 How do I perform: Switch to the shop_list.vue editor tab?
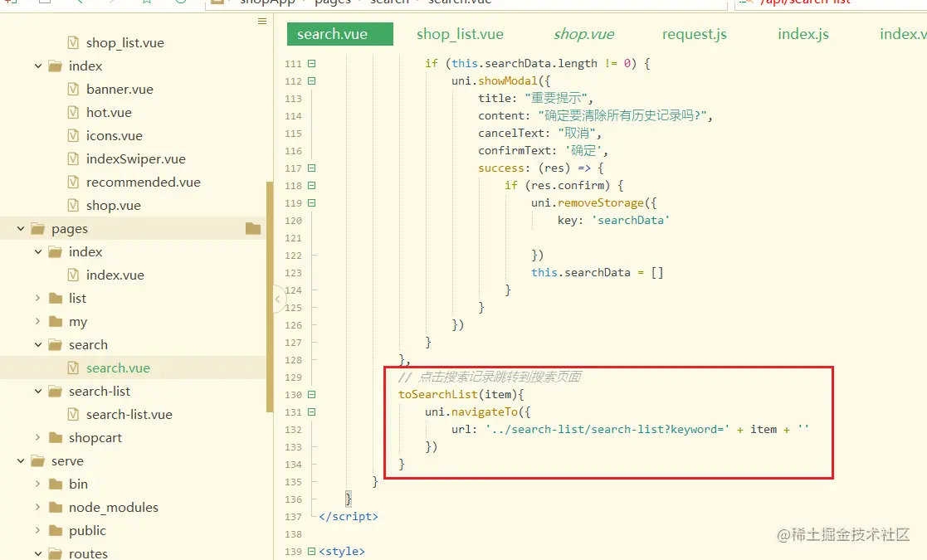coord(460,34)
